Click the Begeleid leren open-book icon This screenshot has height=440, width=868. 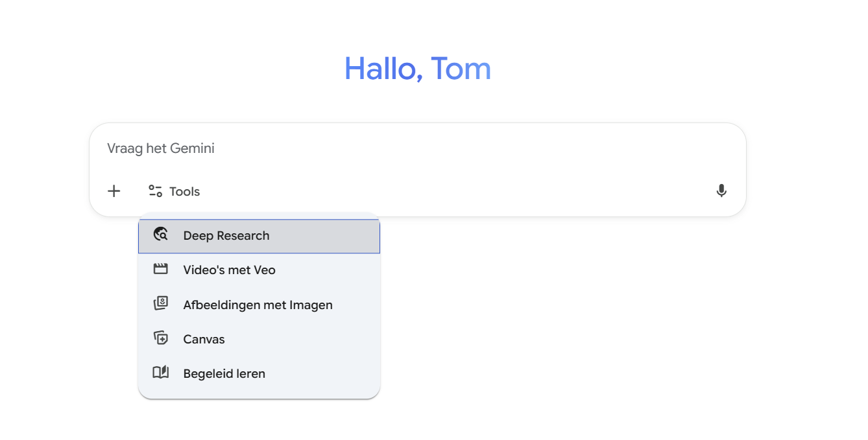point(160,373)
